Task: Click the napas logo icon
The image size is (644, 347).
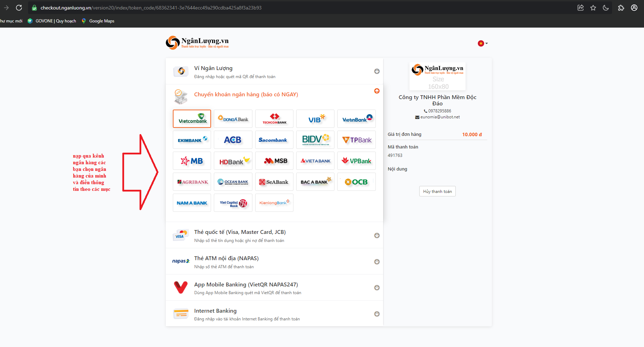Action: tap(181, 261)
